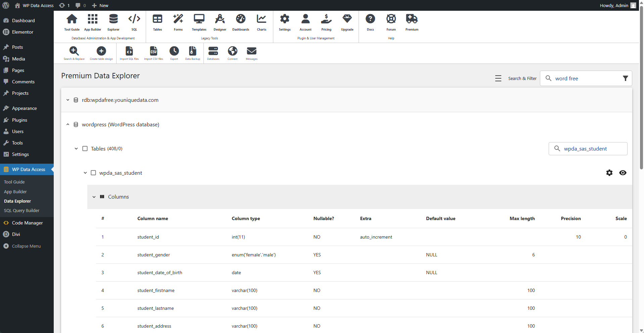Open SQL Query Builder in sidebar

pyautogui.click(x=21, y=211)
